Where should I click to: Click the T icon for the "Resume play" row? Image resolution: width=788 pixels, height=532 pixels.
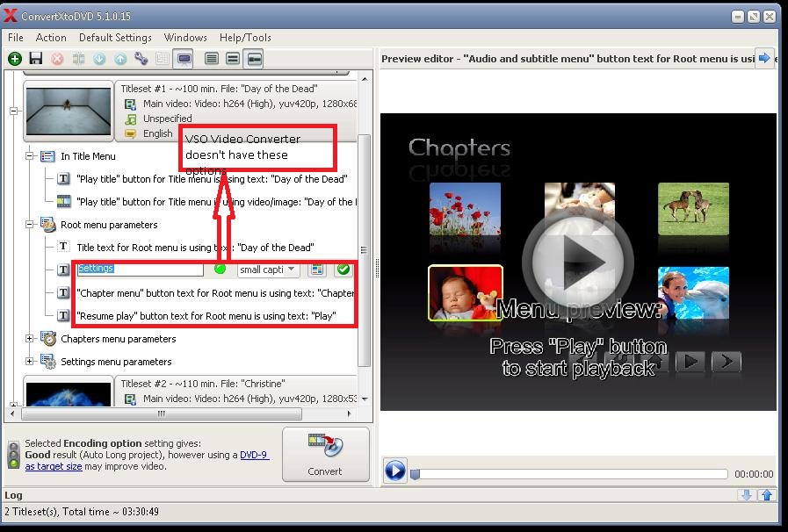coord(63,315)
